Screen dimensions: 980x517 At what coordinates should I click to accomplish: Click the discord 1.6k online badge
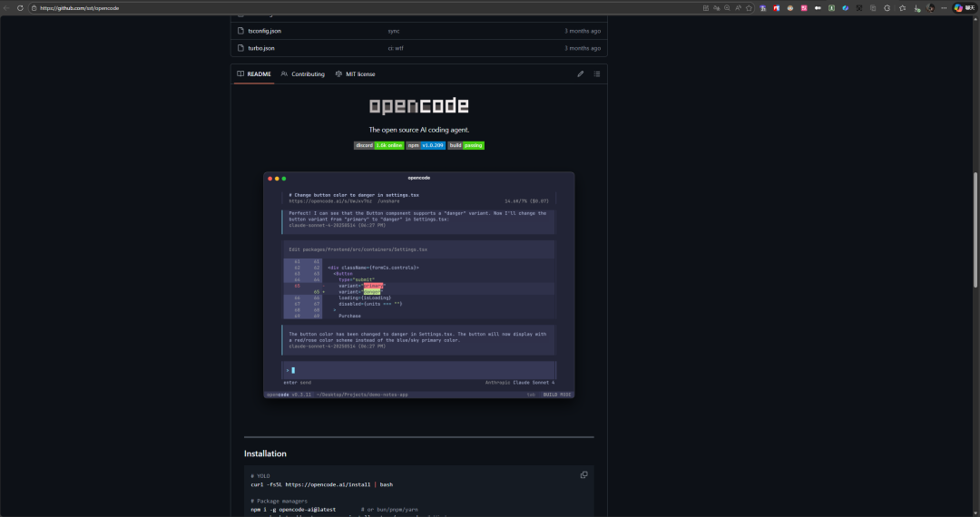(x=378, y=145)
